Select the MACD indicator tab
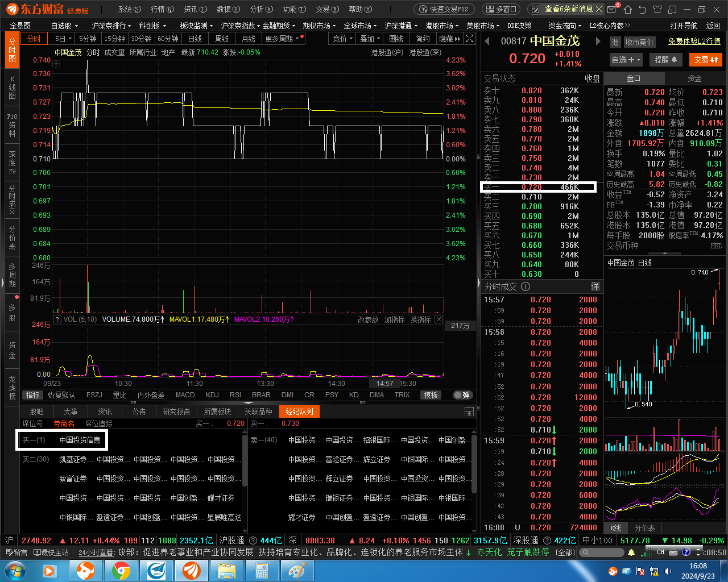 (185, 395)
